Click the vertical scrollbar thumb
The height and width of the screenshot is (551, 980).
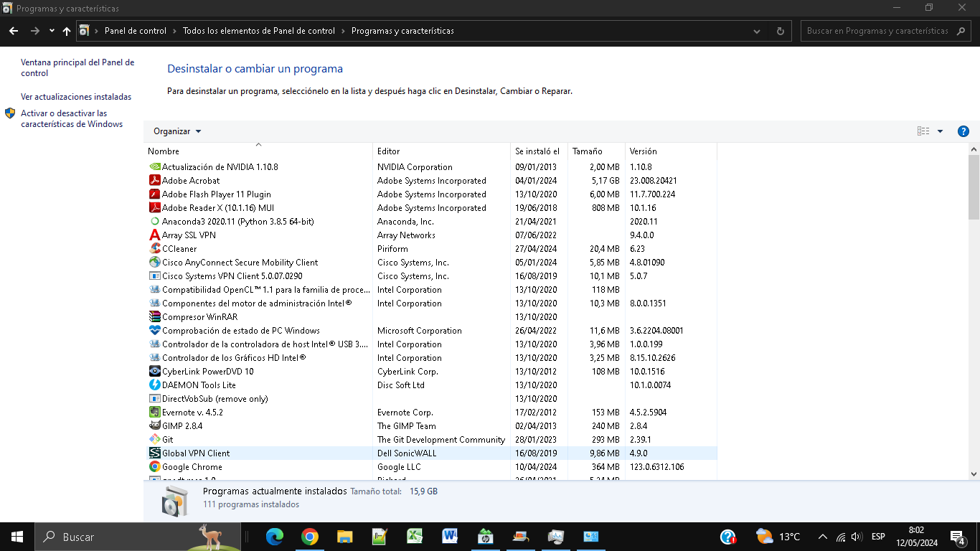[974, 187]
